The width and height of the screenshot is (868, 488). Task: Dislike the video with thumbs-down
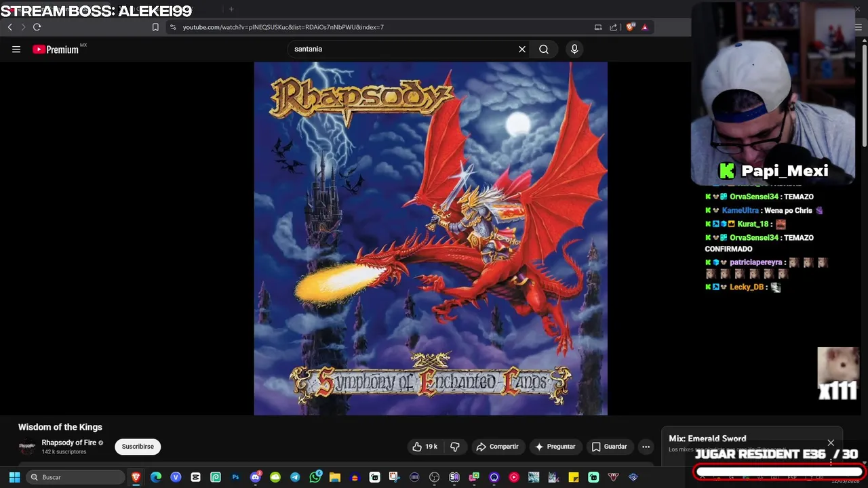(x=455, y=447)
